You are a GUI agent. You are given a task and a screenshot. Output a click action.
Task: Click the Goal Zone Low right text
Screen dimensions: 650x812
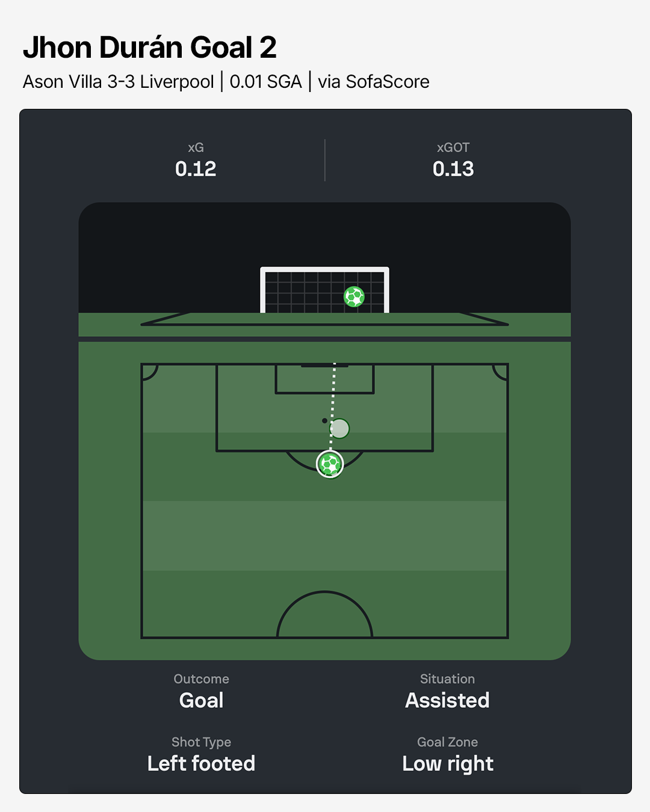coord(448,763)
